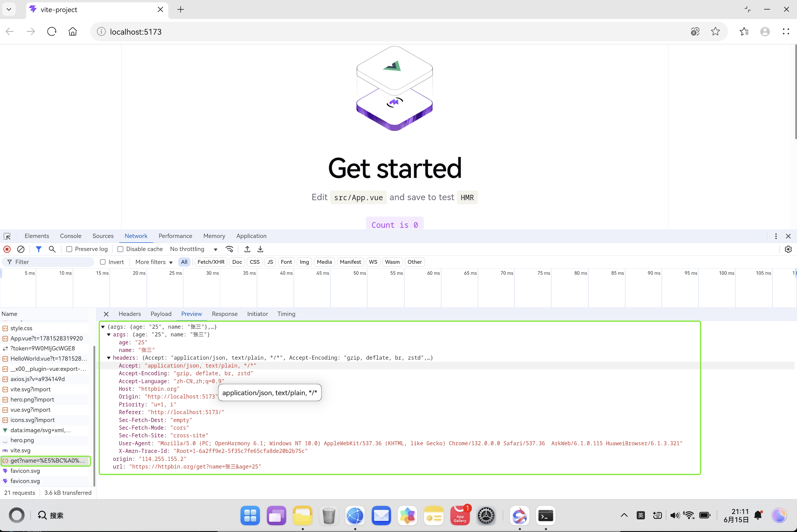
Task: Click the Filter input field
Action: (x=48, y=262)
